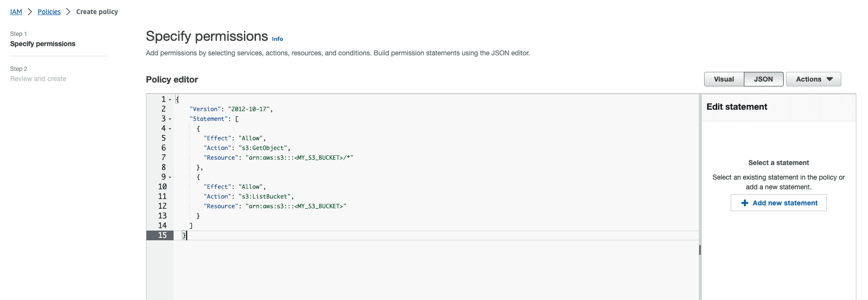The image size is (868, 300).
Task: Open the Info link beside Specify permissions
Action: click(277, 39)
